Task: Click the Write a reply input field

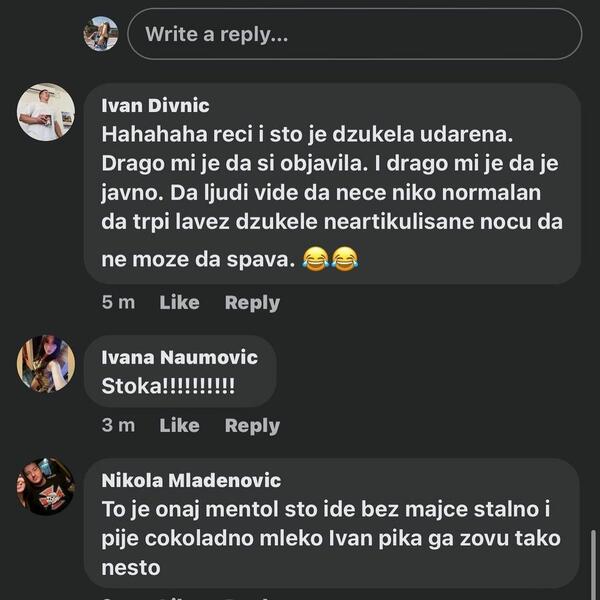Action: click(x=354, y=34)
